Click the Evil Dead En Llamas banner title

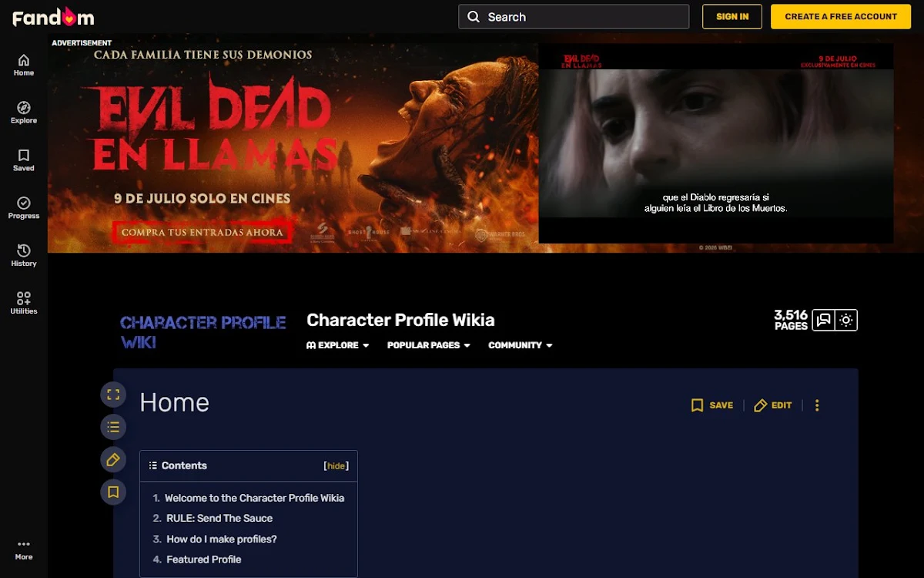click(x=212, y=123)
